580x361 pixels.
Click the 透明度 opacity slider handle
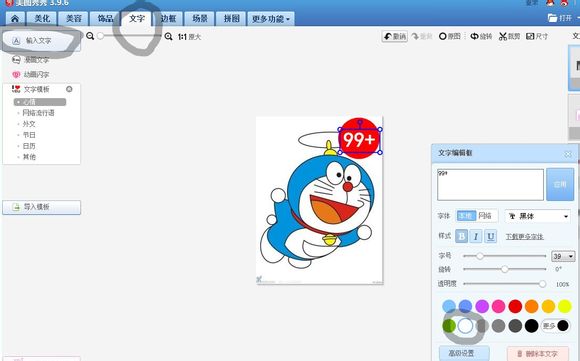coord(542,284)
